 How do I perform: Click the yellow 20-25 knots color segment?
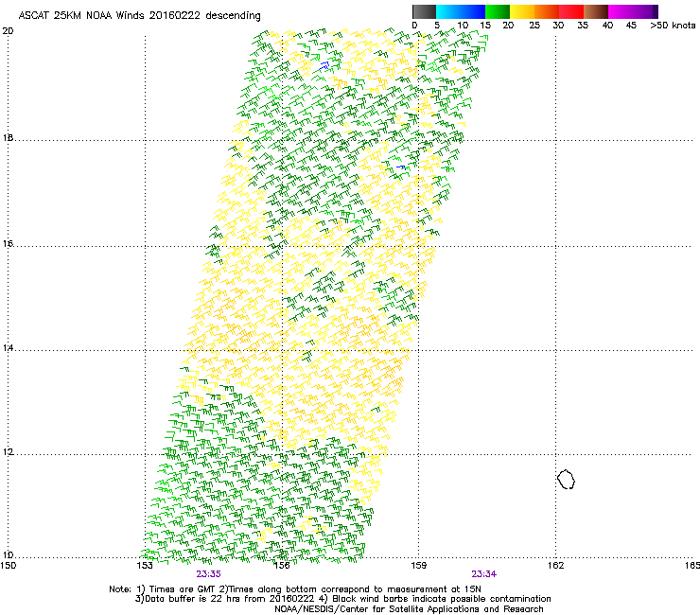coord(522,11)
